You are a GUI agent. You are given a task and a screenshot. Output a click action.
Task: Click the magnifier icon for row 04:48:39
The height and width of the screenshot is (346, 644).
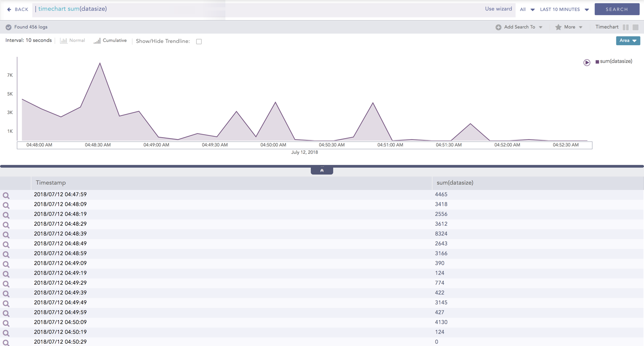(6, 235)
